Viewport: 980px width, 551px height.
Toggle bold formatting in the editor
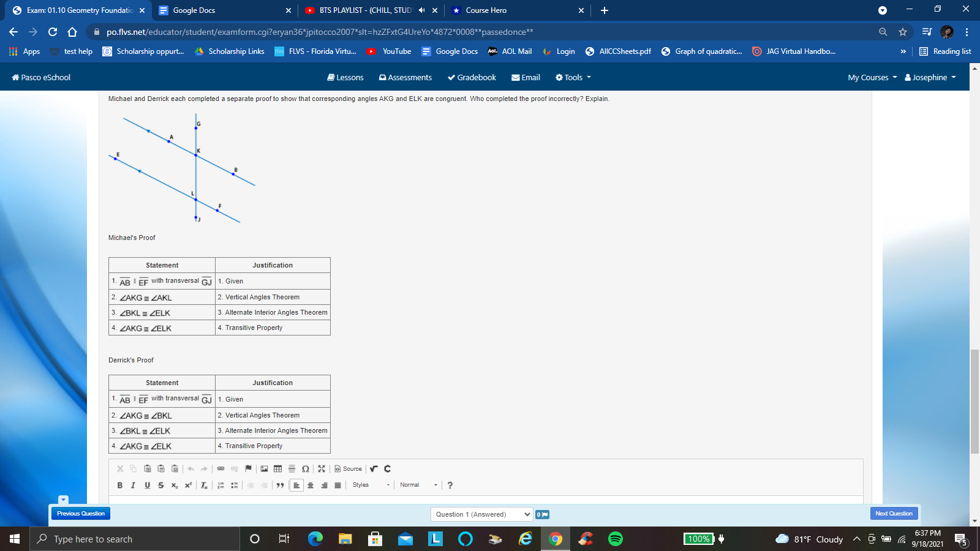[119, 484]
